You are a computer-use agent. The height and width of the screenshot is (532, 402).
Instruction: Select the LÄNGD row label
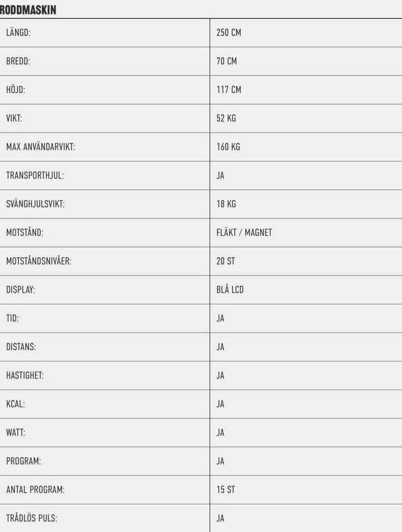[x=18, y=33]
